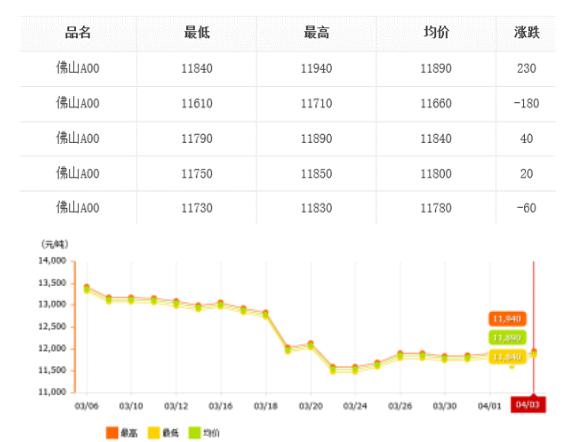Click the 均价 cell value 11800
The width and height of the screenshot is (573, 442).
pos(436,174)
